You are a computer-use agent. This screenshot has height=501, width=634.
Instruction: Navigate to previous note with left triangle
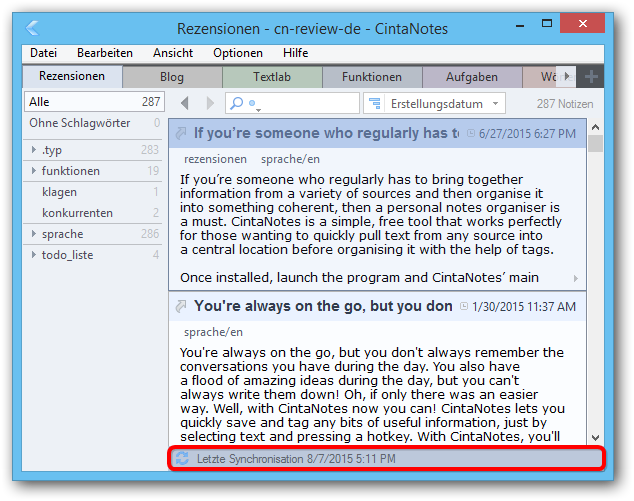(185, 104)
